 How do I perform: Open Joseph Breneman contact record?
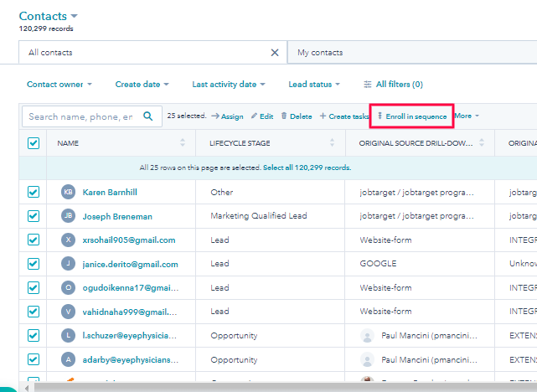[x=117, y=216]
